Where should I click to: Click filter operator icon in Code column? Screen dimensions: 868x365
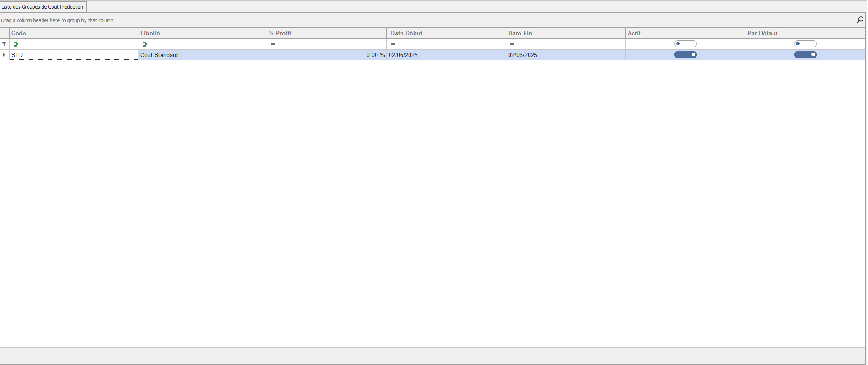pos(15,44)
